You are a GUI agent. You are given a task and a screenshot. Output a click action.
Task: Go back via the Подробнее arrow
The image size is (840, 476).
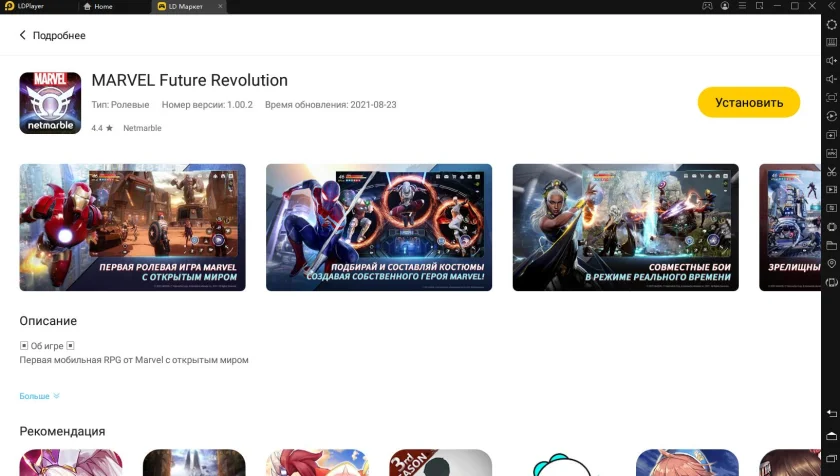pyautogui.click(x=22, y=35)
